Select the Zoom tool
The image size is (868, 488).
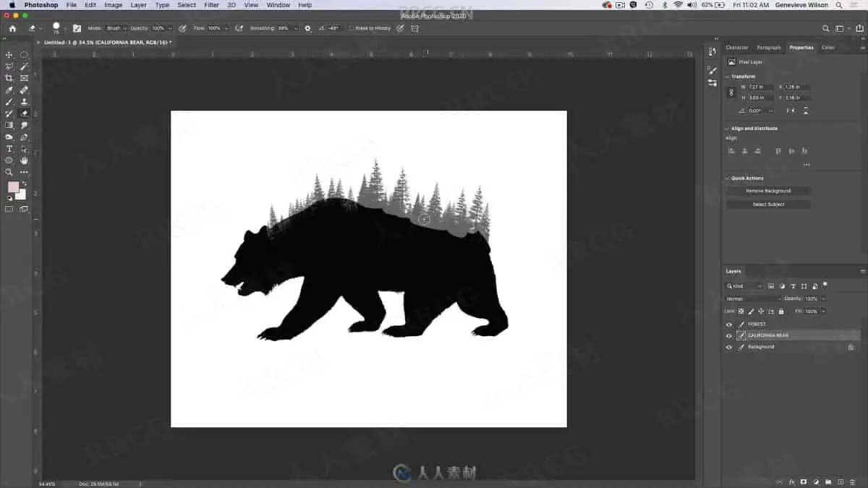9,172
